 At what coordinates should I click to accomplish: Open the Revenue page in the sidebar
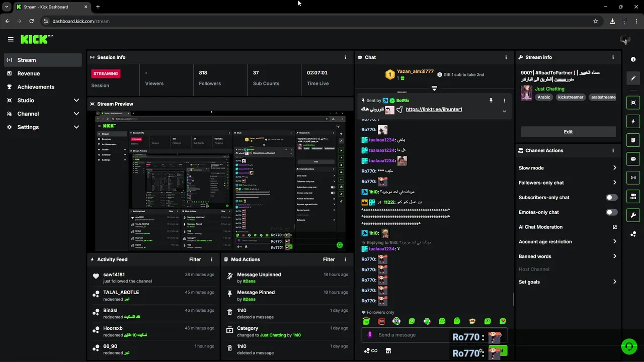(x=43, y=73)
